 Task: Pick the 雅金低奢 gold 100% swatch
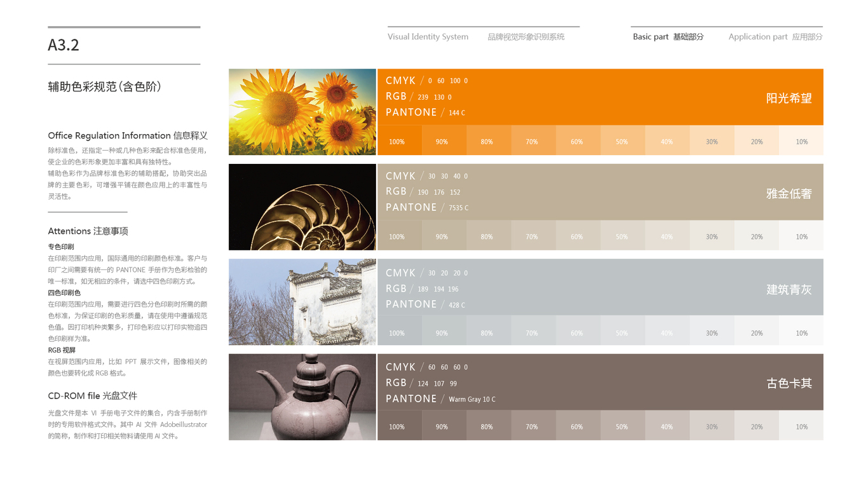[x=400, y=236]
